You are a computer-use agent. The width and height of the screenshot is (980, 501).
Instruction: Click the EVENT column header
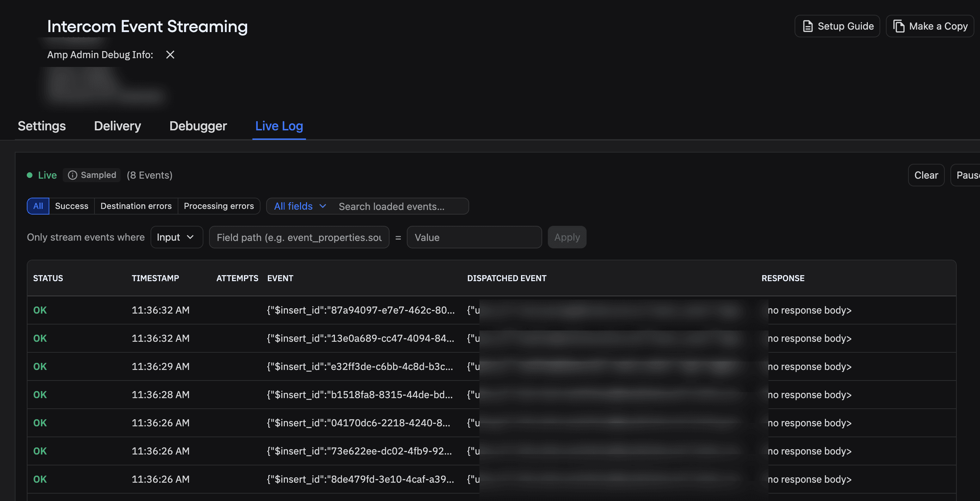pyautogui.click(x=280, y=278)
